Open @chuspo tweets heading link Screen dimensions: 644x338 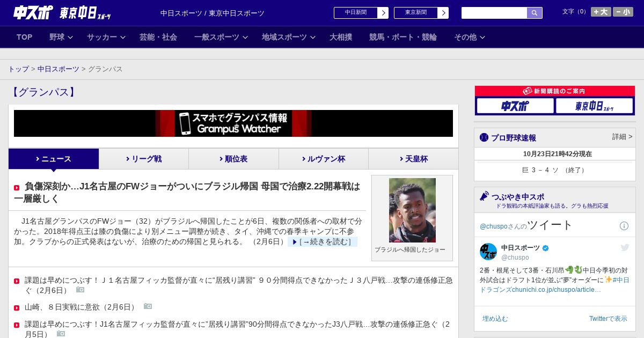click(x=526, y=225)
